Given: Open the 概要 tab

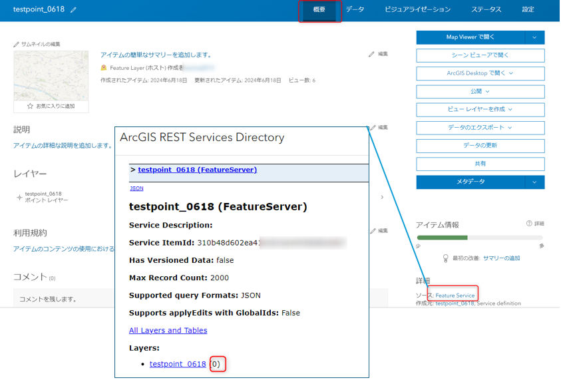Looking at the screenshot, I should [319, 10].
